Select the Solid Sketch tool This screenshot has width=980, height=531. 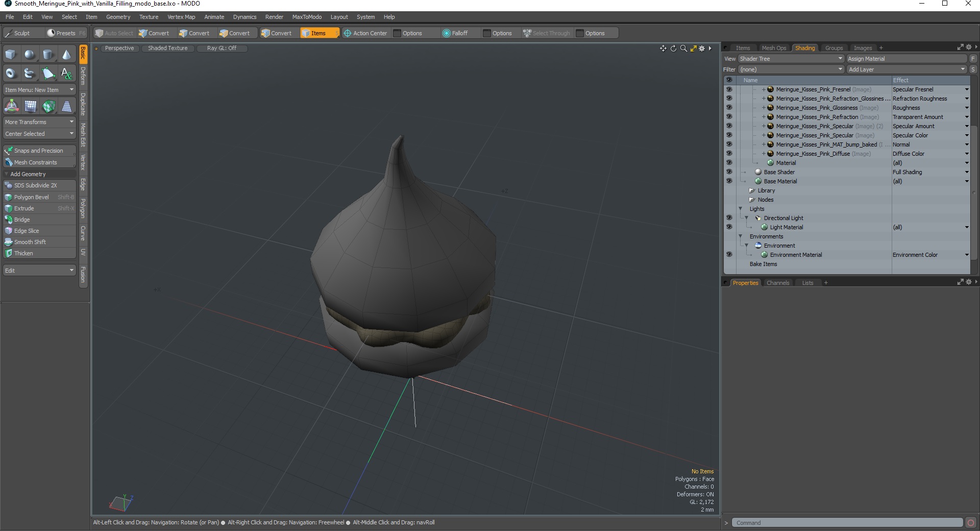pyautogui.click(x=30, y=74)
